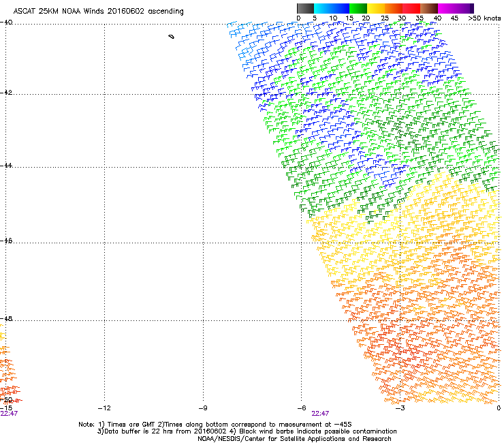Screen dimensions: 504x443
Task: Click the small black island outline near -40 latitude
Action: [172, 37]
